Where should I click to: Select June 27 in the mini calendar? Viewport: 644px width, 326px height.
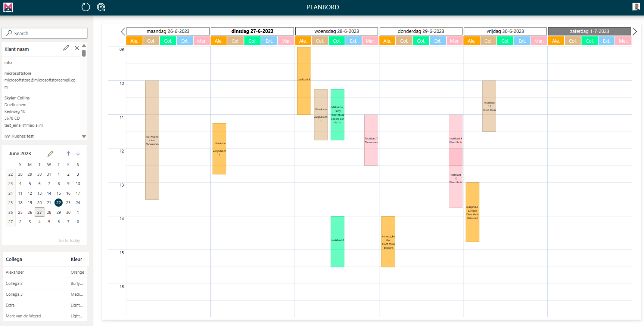click(40, 212)
